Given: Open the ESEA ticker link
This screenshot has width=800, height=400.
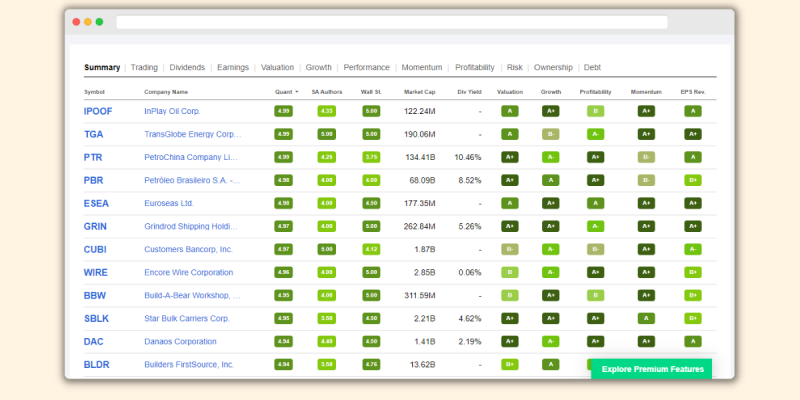Looking at the screenshot, I should (x=96, y=203).
